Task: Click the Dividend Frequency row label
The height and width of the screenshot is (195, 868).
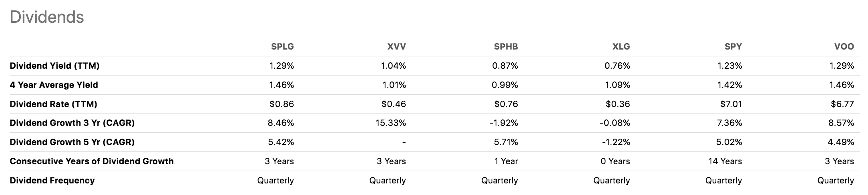Action: (x=52, y=181)
